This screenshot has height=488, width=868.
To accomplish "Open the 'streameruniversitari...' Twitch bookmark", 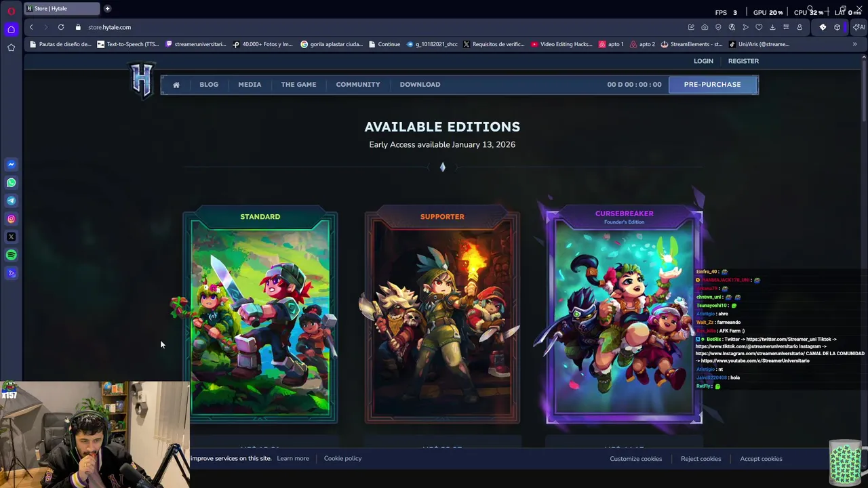I will click(195, 44).
